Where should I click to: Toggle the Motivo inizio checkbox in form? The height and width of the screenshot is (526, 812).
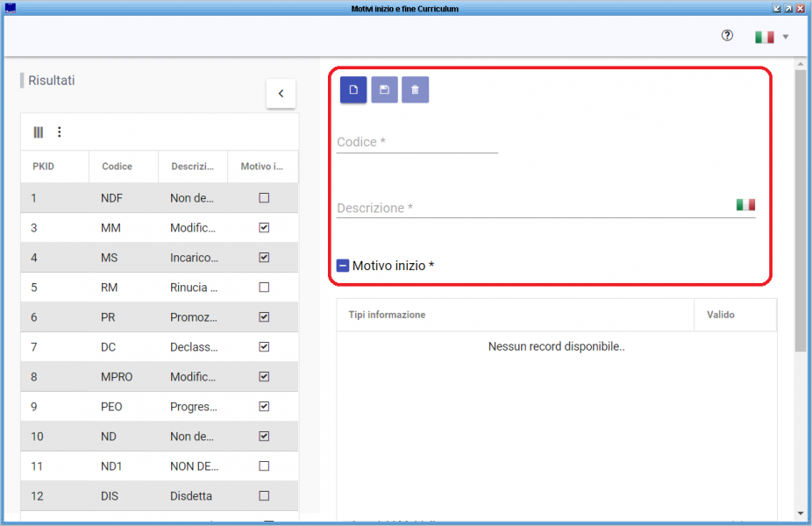(x=342, y=266)
